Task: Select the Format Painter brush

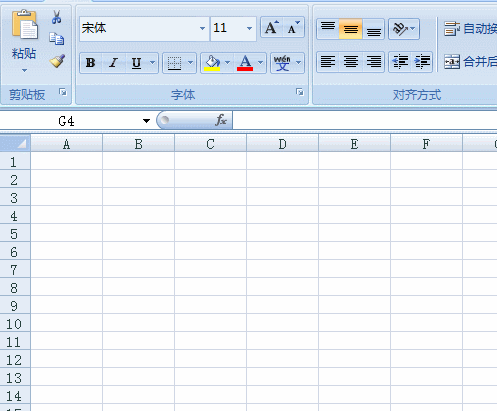Action: (x=57, y=61)
